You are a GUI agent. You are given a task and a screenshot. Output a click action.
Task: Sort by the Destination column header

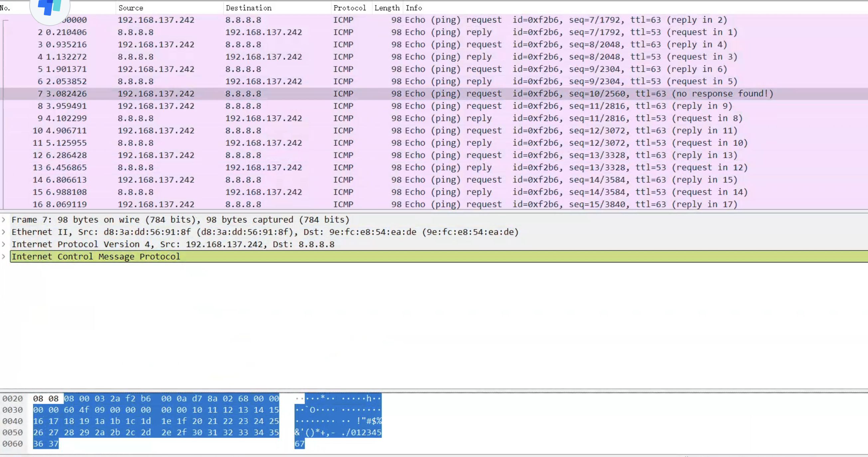pos(248,8)
